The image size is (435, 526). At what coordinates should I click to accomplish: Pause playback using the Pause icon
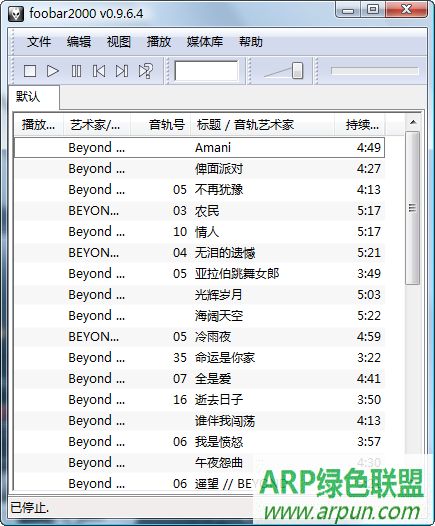pyautogui.click(x=76, y=71)
